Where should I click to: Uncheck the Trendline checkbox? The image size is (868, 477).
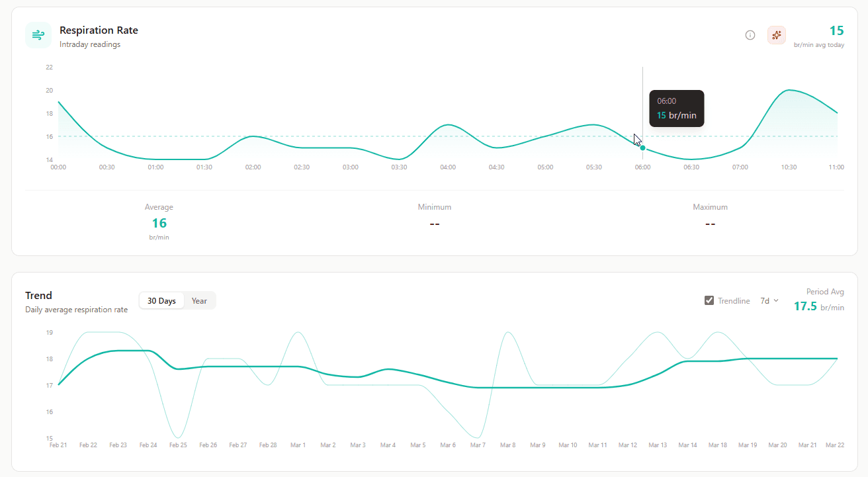pos(709,300)
